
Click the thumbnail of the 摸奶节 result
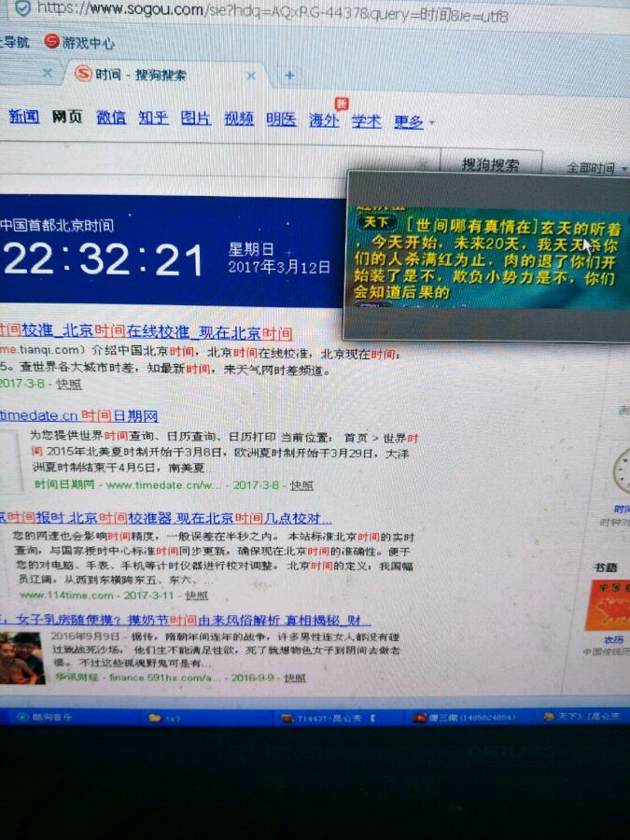click(x=22, y=658)
